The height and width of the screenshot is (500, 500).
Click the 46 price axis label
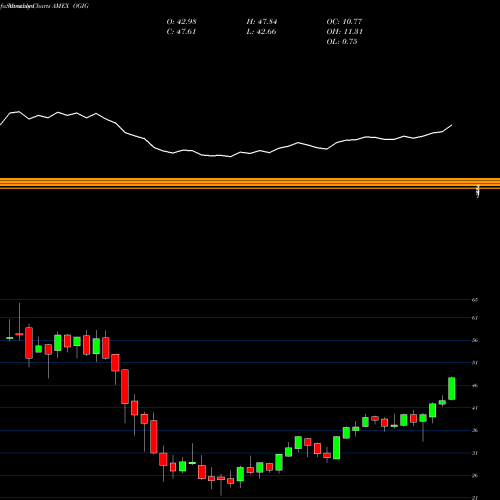(x=475, y=386)
